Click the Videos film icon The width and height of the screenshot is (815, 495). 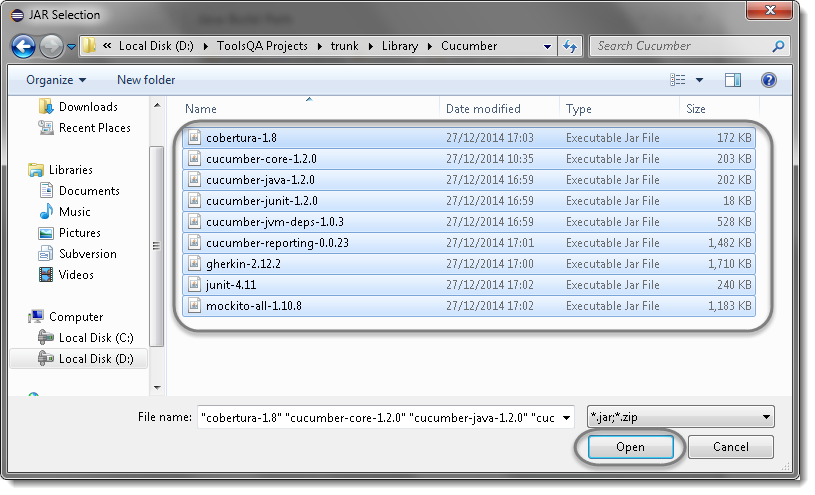46,275
